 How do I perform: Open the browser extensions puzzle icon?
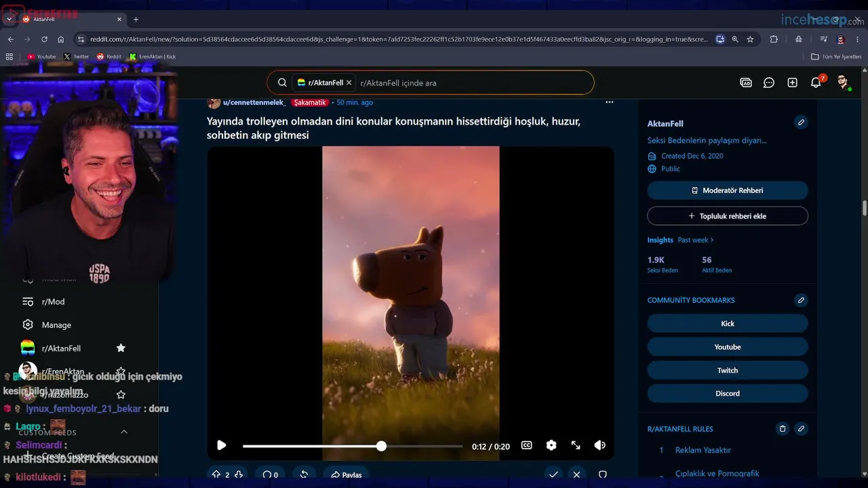774,39
